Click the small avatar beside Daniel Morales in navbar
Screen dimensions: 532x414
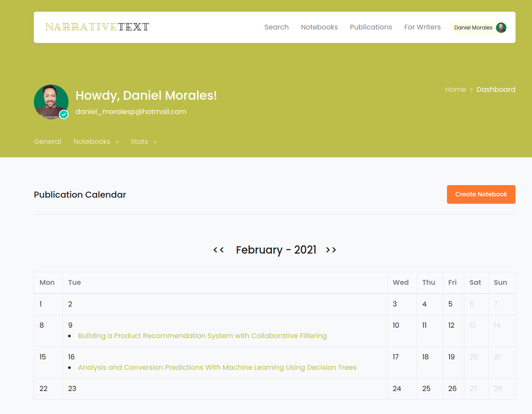click(x=501, y=27)
